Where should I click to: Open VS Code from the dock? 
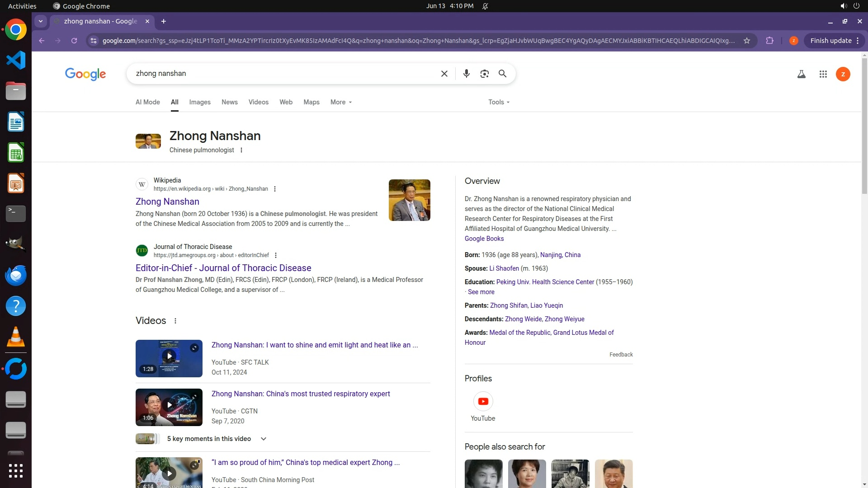(16, 60)
